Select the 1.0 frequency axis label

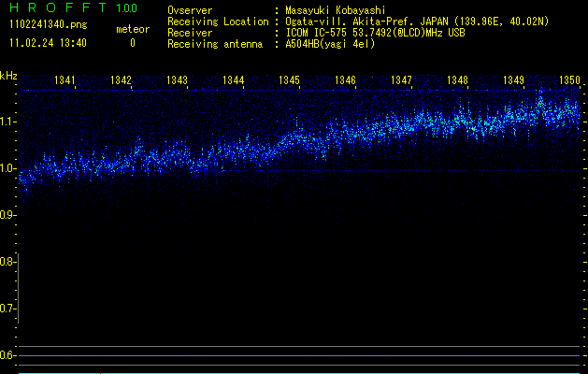coord(8,168)
